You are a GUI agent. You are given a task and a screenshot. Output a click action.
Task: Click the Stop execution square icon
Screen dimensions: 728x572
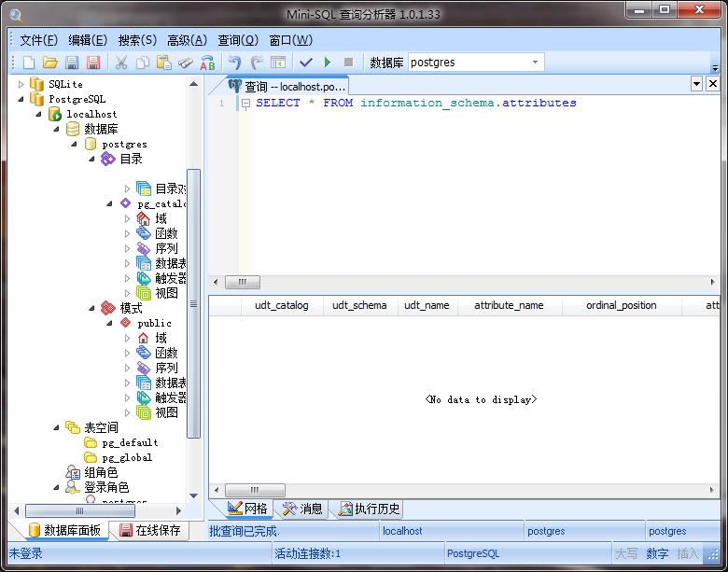pos(349,63)
